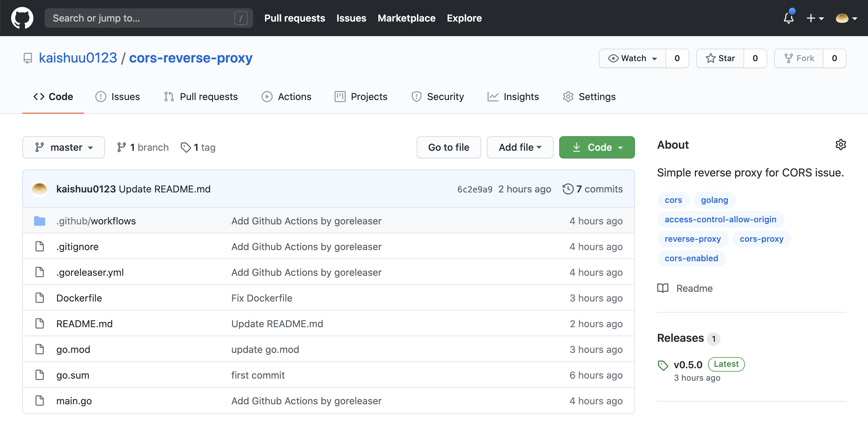
Task: Open the v0.5.0 Latest release link
Action: point(689,364)
